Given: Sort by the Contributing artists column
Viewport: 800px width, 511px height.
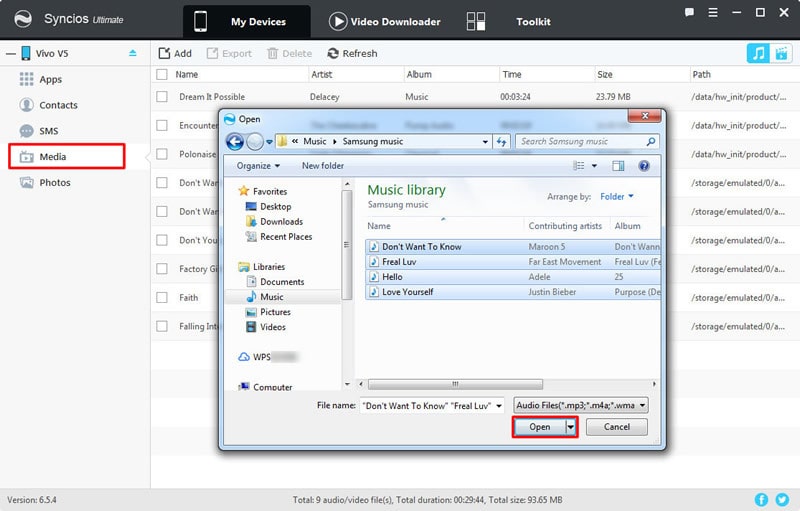Looking at the screenshot, I should 565,226.
